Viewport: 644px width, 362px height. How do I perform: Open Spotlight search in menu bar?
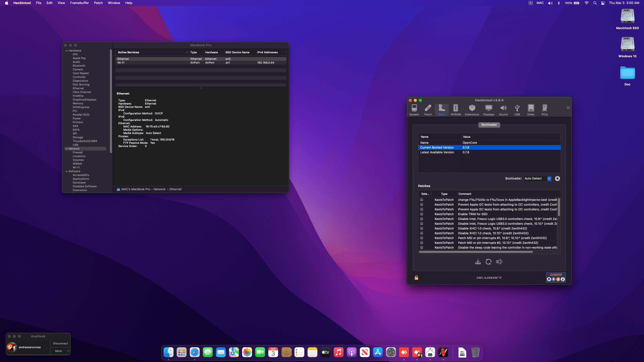(x=595, y=3)
